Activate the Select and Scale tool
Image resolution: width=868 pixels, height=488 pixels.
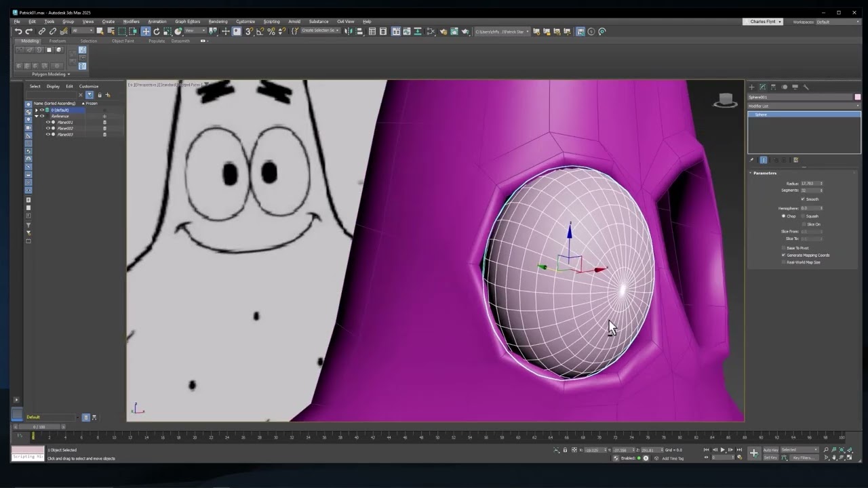[167, 31]
